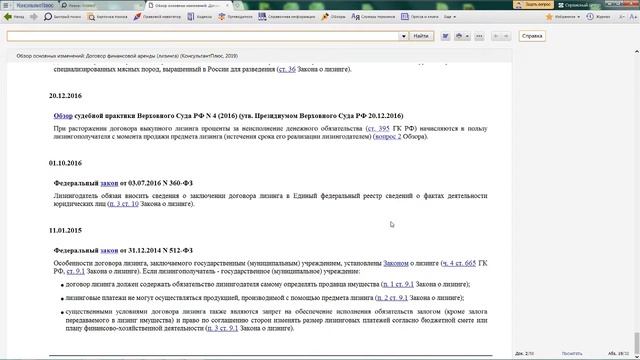Open the Сервисный центр icon
This screenshot has height=360, width=640.
[x=561, y=5]
